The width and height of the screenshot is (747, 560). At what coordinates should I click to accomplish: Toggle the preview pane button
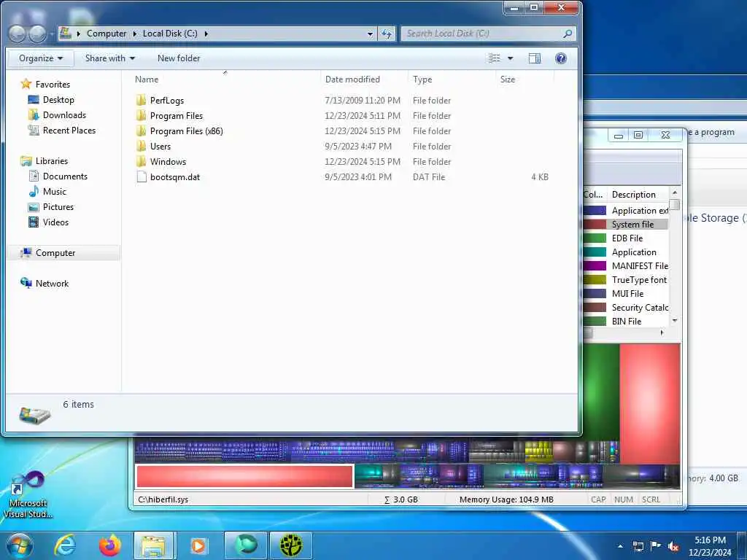point(535,58)
